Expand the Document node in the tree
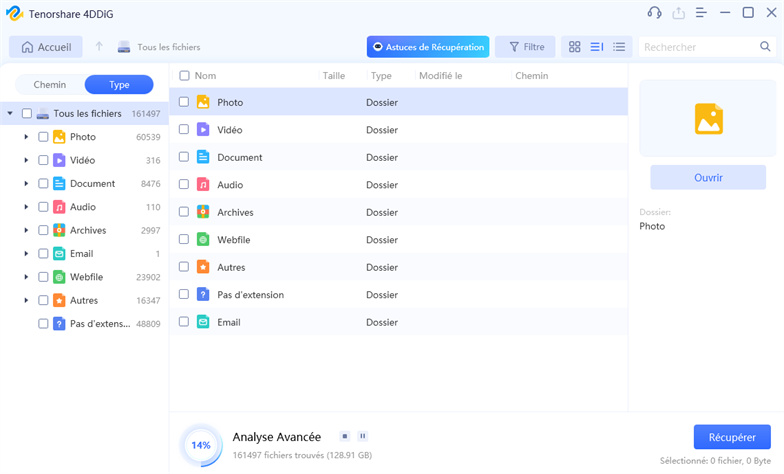 (26, 184)
